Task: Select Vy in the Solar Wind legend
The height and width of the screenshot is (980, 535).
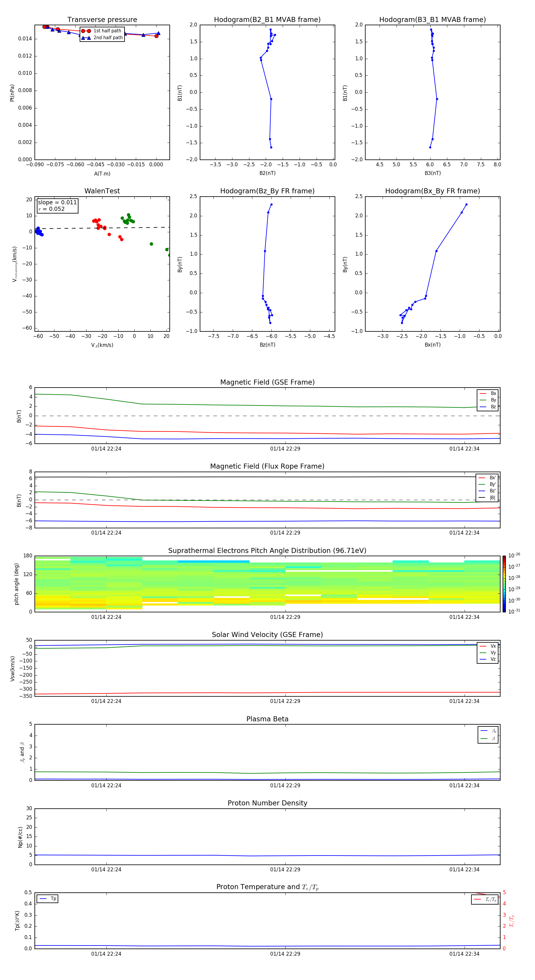Action: click(488, 652)
